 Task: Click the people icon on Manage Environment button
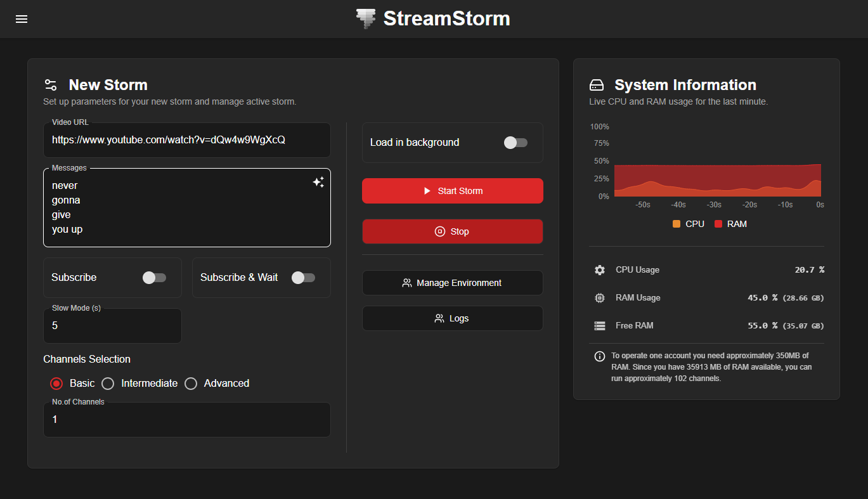tap(406, 283)
